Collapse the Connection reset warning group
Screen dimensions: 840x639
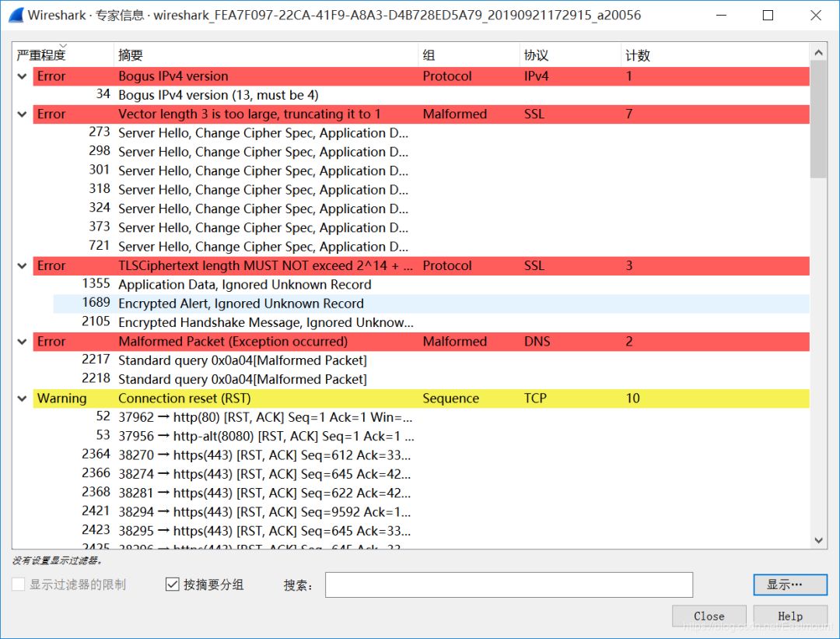coord(22,398)
